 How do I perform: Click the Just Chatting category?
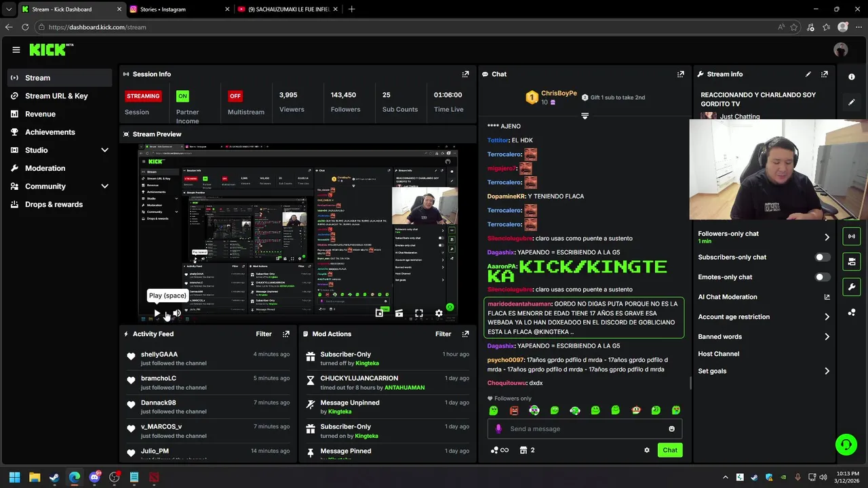point(740,117)
